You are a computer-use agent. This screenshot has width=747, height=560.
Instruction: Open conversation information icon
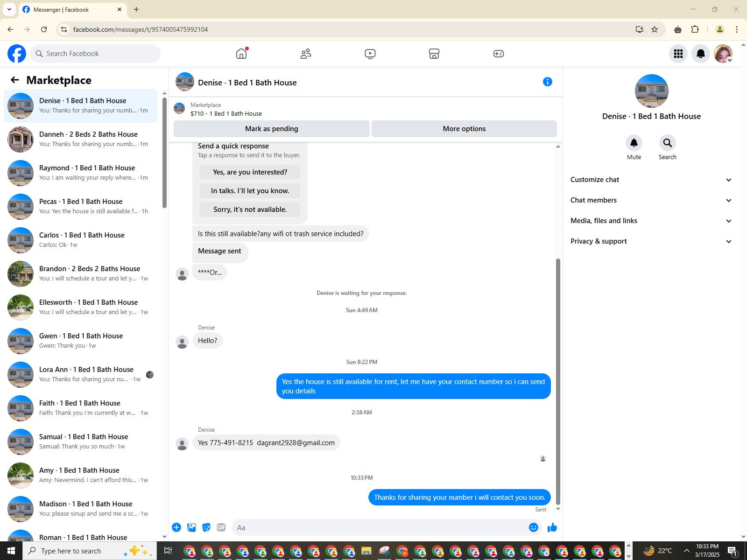548,82
